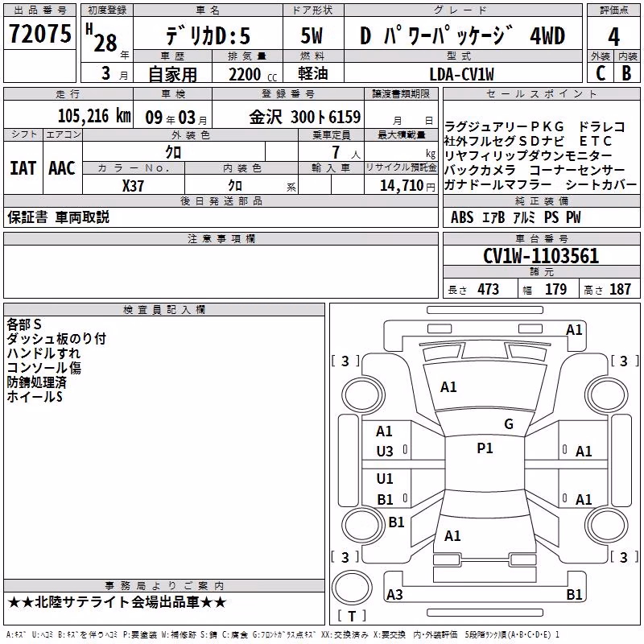This screenshot has height=644, width=644.
Task: Click width value 179
Action: point(555,289)
